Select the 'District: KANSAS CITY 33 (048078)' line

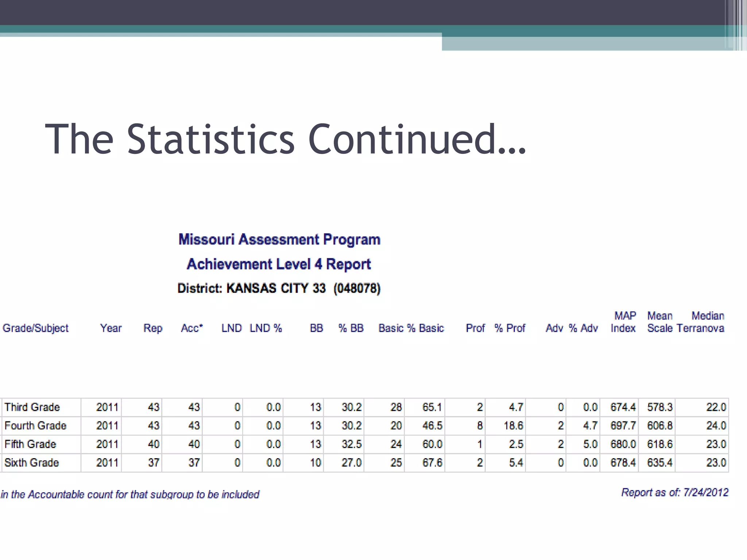pos(279,288)
